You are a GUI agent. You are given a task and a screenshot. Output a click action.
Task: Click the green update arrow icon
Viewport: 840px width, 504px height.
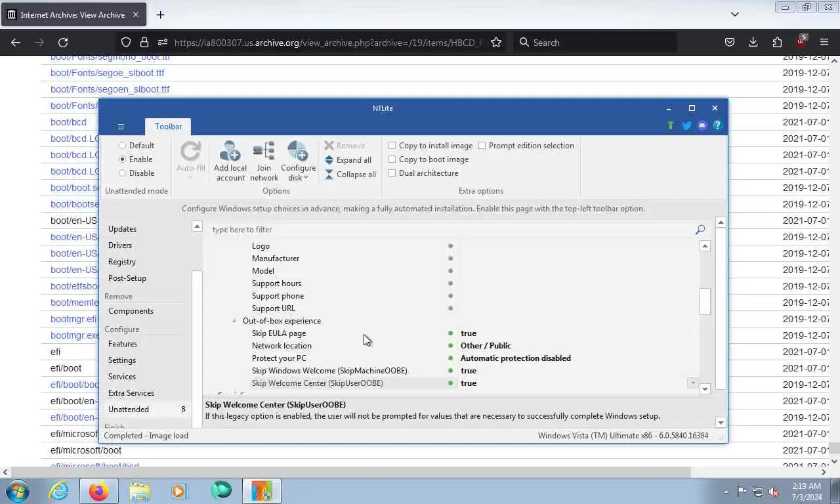tap(670, 125)
